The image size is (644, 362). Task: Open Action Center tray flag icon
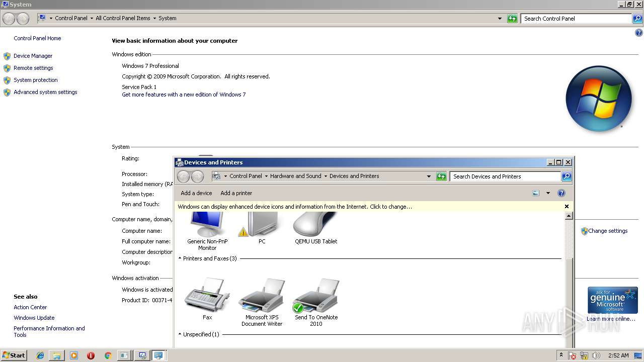573,355
